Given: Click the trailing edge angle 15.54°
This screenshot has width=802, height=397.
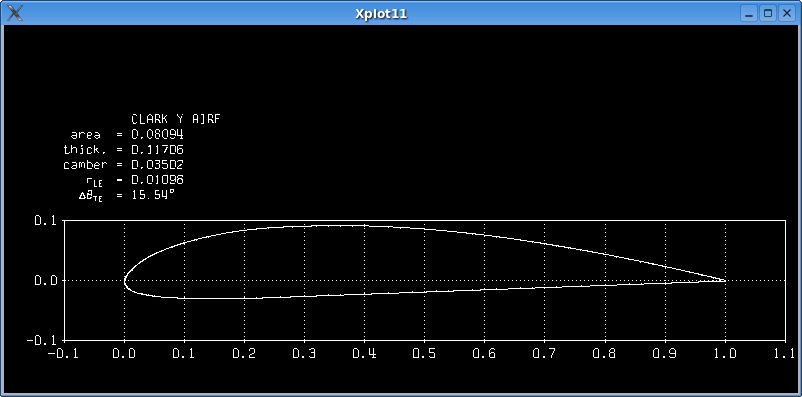Looking at the screenshot, I should click(x=153, y=194).
